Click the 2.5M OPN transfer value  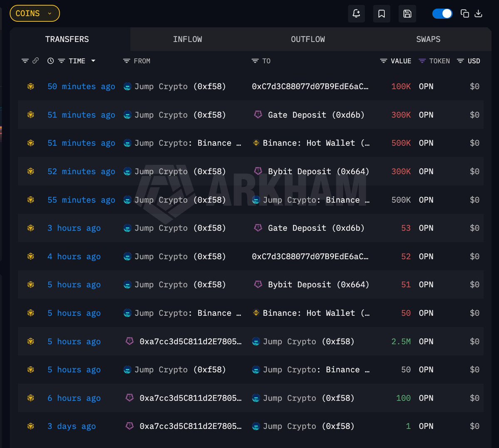tap(400, 342)
